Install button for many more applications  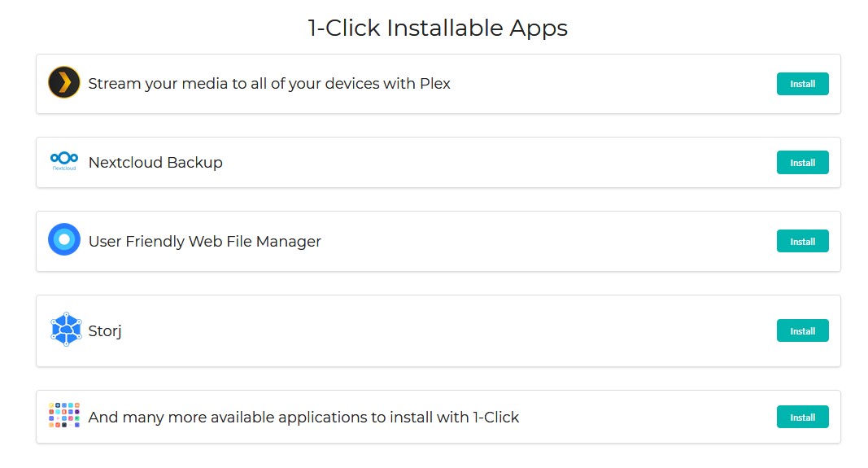coord(802,417)
